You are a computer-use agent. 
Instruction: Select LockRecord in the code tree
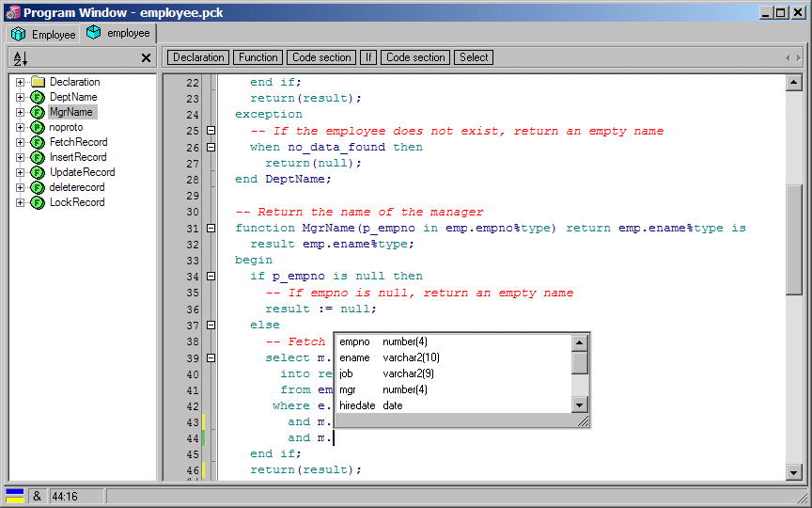tap(77, 202)
